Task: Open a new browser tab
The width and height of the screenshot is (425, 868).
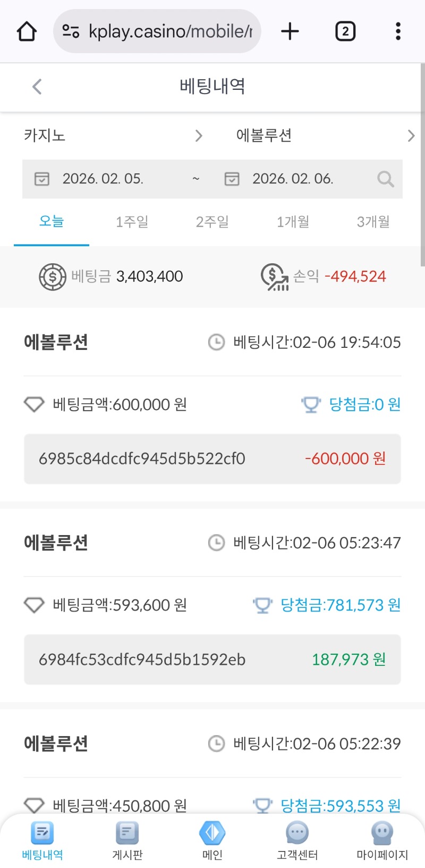Action: [290, 31]
